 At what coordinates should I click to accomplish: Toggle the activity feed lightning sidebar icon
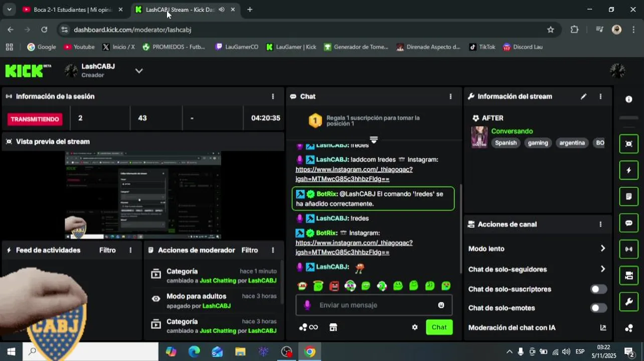point(629,170)
